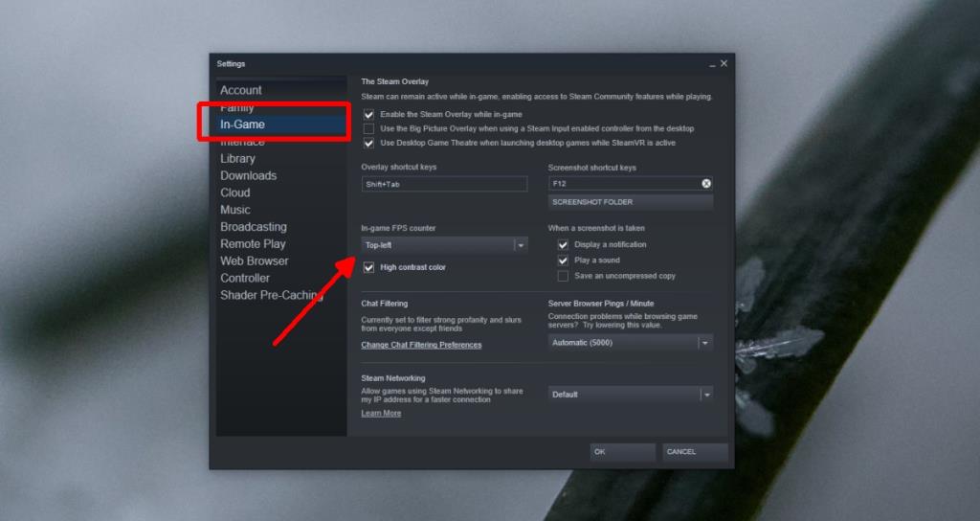This screenshot has width=980, height=521.
Task: Toggle Enable the Steam Overlay while in-game
Action: coord(368,115)
